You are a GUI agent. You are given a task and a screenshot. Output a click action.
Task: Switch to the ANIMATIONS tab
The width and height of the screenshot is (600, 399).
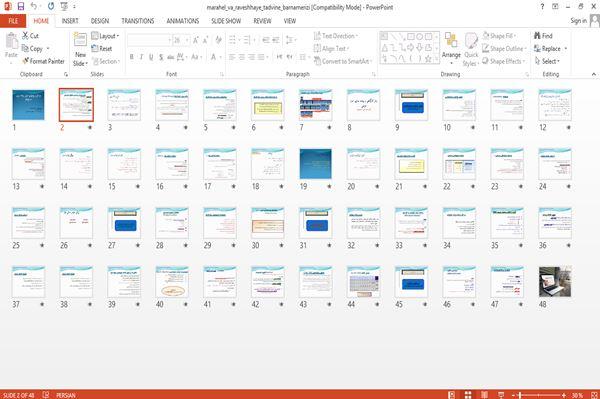pos(183,21)
